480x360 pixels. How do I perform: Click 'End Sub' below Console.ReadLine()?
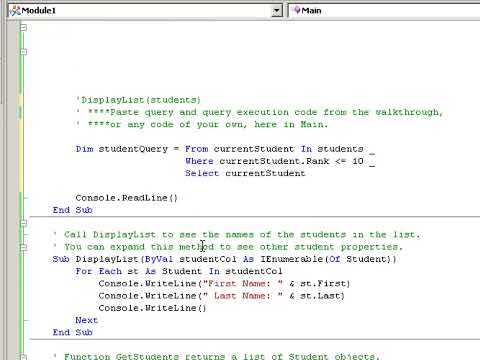click(x=72, y=210)
